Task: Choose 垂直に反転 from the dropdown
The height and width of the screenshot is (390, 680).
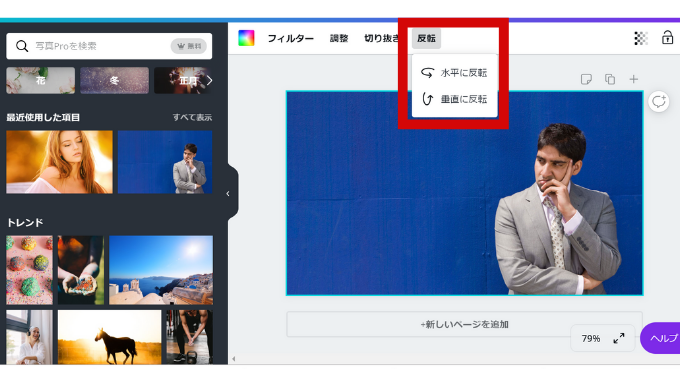Action: point(454,99)
